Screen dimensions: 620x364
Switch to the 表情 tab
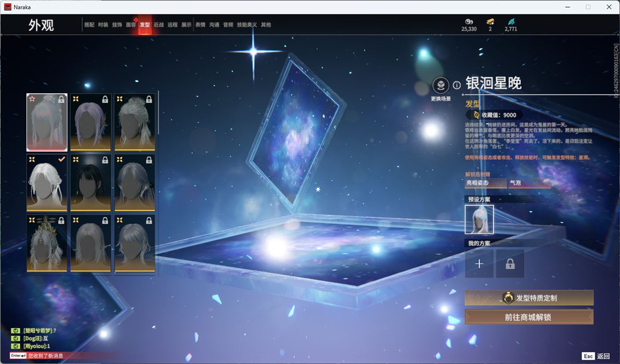click(200, 25)
